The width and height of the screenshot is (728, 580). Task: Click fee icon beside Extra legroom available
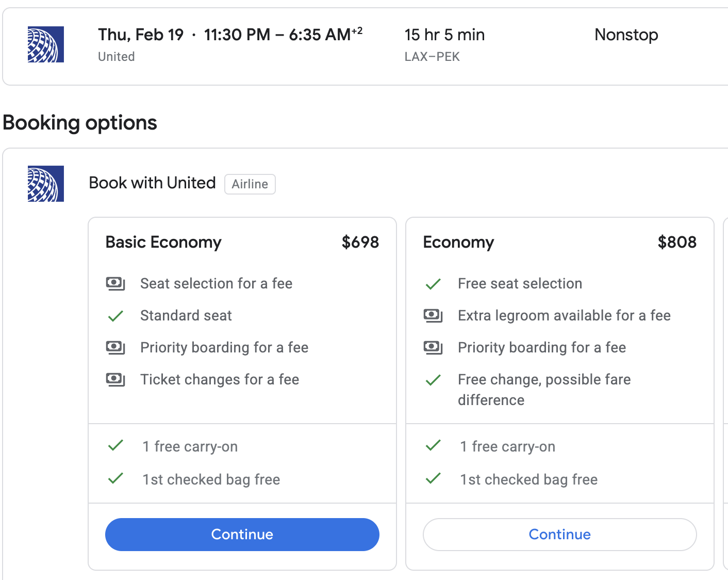(433, 315)
